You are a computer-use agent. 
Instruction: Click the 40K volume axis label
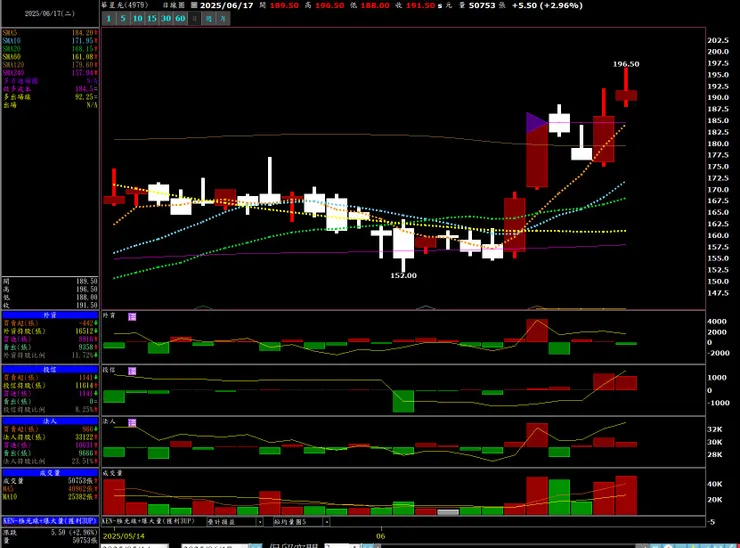pos(715,484)
